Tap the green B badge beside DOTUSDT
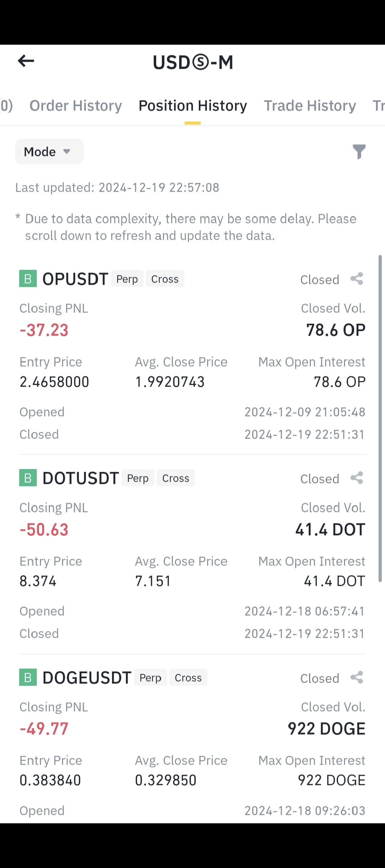The height and width of the screenshot is (868, 385). click(28, 478)
